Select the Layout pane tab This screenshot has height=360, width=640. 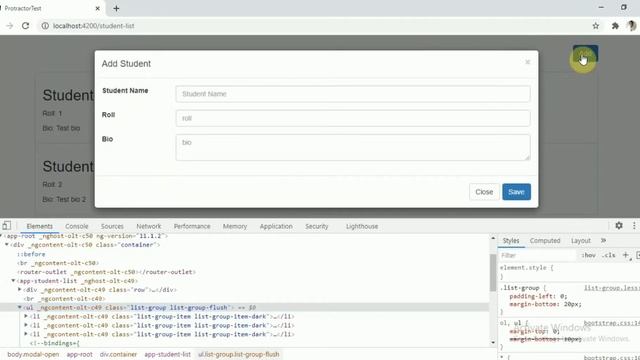point(580,241)
